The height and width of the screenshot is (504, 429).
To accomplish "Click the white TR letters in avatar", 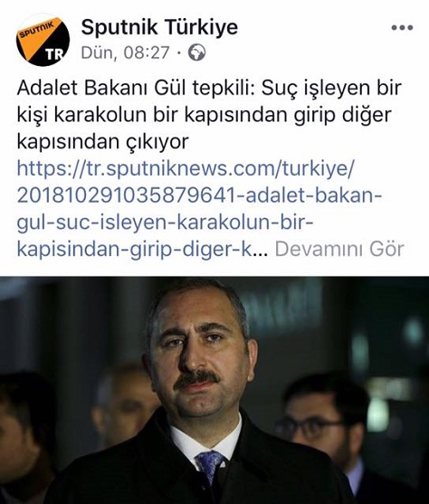I will pos(54,54).
